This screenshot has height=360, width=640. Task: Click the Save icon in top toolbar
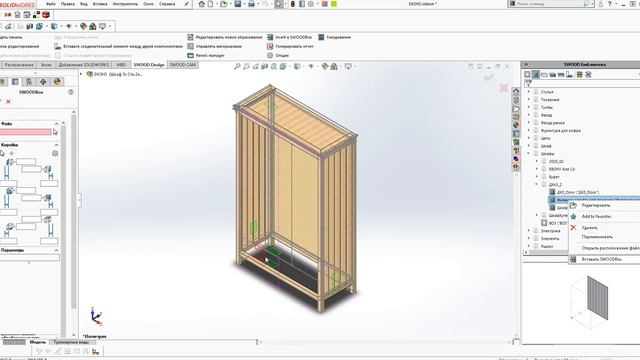238,4
